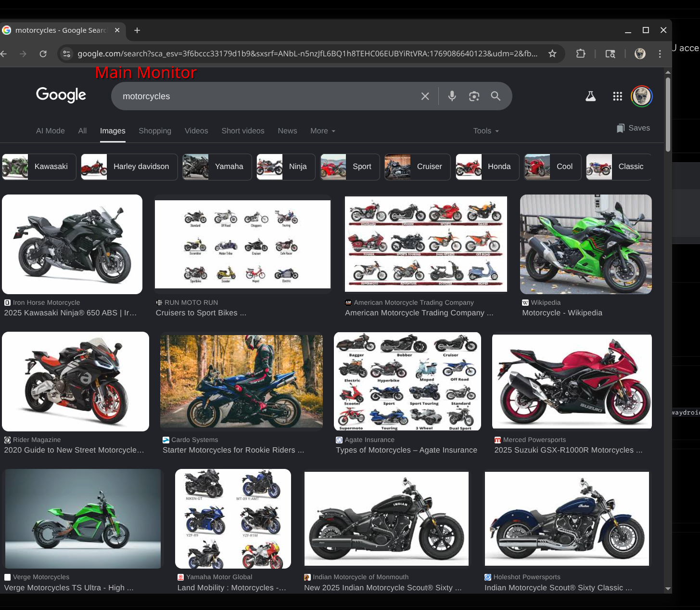
Task: Click the Google logo
Action: 61,95
